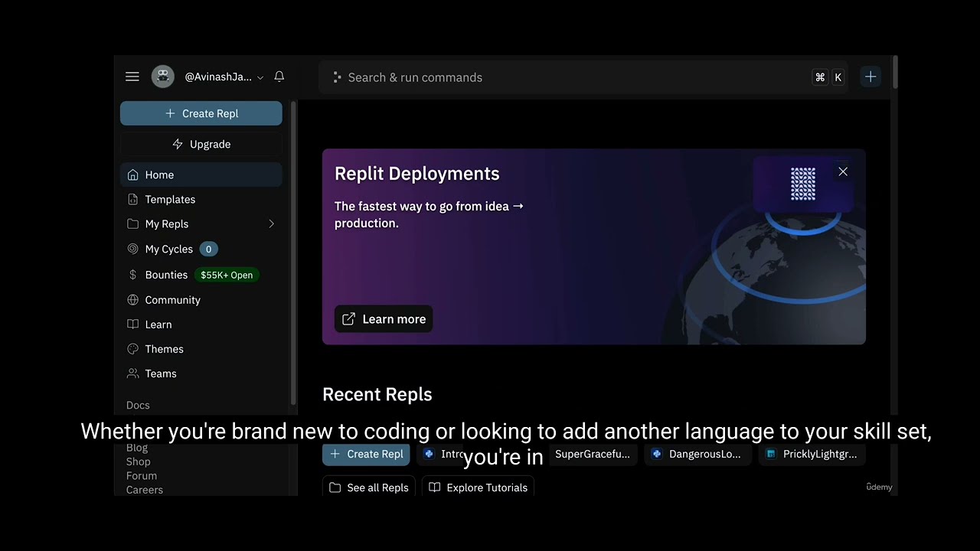980x551 pixels.
Task: Open the Forum link
Action: [x=142, y=475]
